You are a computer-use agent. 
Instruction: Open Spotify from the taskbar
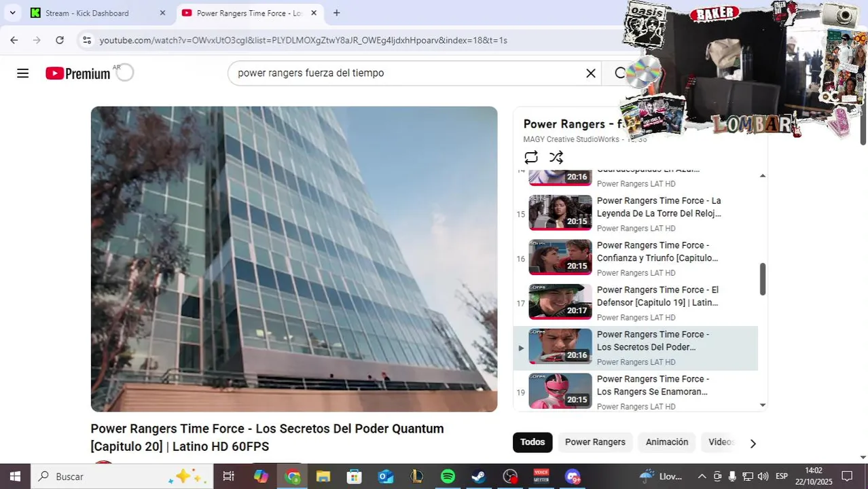point(448,476)
